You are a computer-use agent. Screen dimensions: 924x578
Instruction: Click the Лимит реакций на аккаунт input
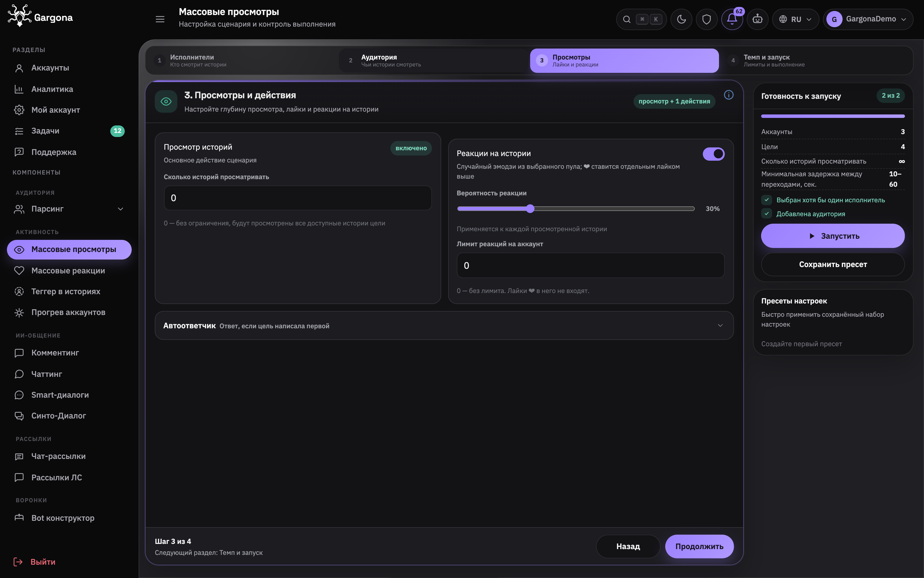click(x=590, y=265)
